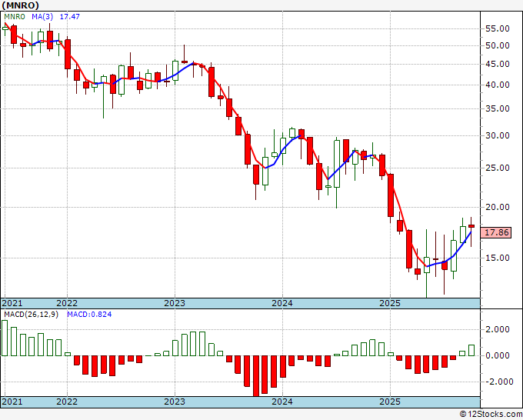
Task: Click the latest red candlestick near 17.86
Action: (x=471, y=226)
